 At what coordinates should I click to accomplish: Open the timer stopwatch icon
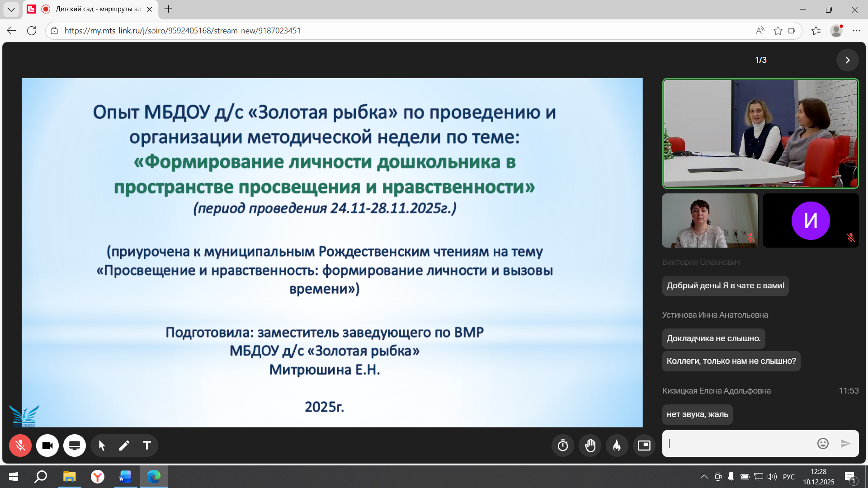coord(563,446)
